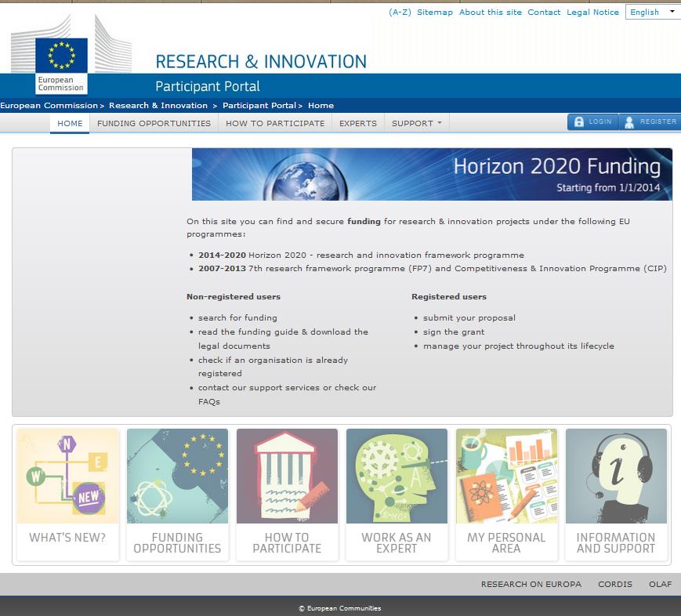Open the English language dropdown
Screen dimensions: 681x616
point(653,13)
